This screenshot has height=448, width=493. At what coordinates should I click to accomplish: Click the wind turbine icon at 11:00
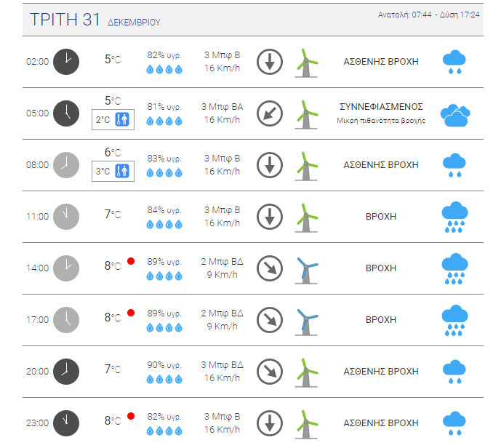[306, 218]
